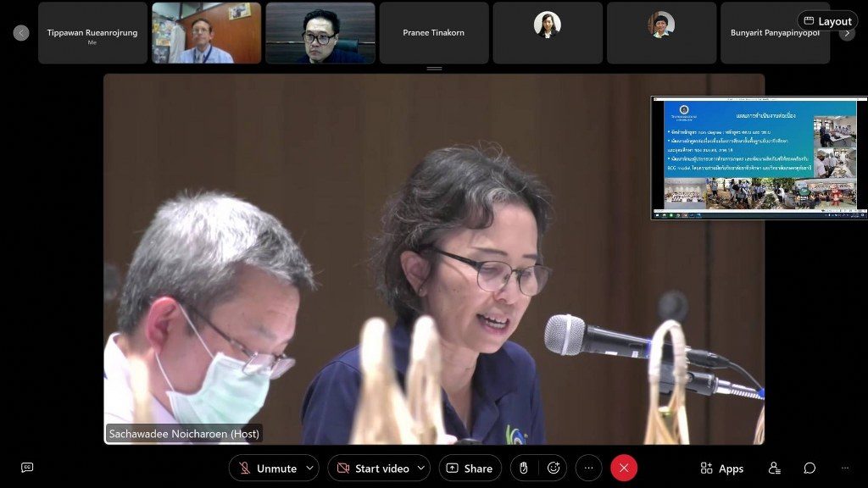Click the Share content button
This screenshot has width=868, height=488.
click(x=470, y=468)
